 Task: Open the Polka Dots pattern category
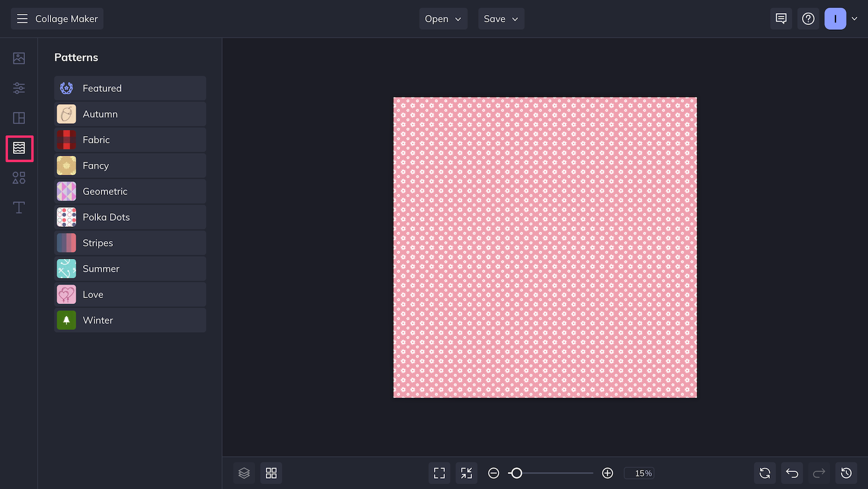click(130, 217)
